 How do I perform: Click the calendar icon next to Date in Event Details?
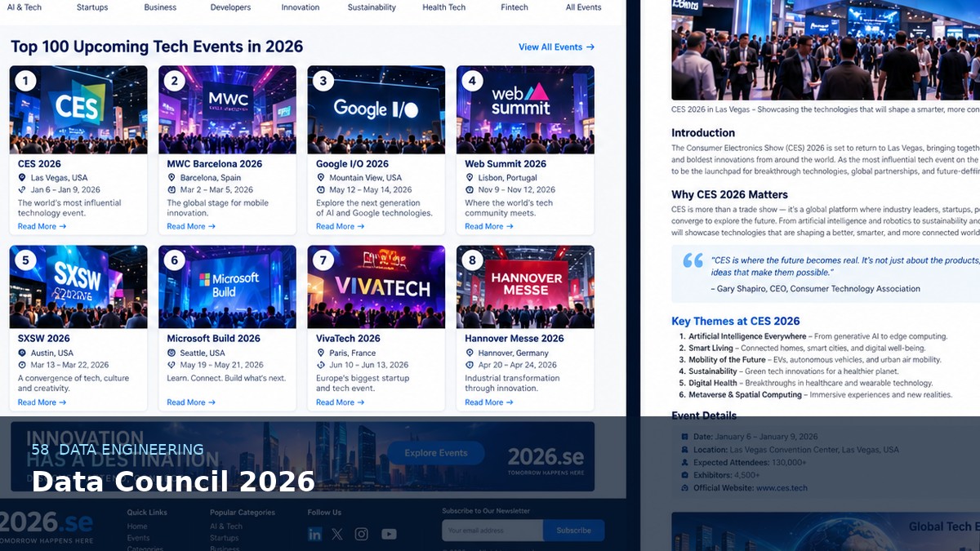point(684,437)
